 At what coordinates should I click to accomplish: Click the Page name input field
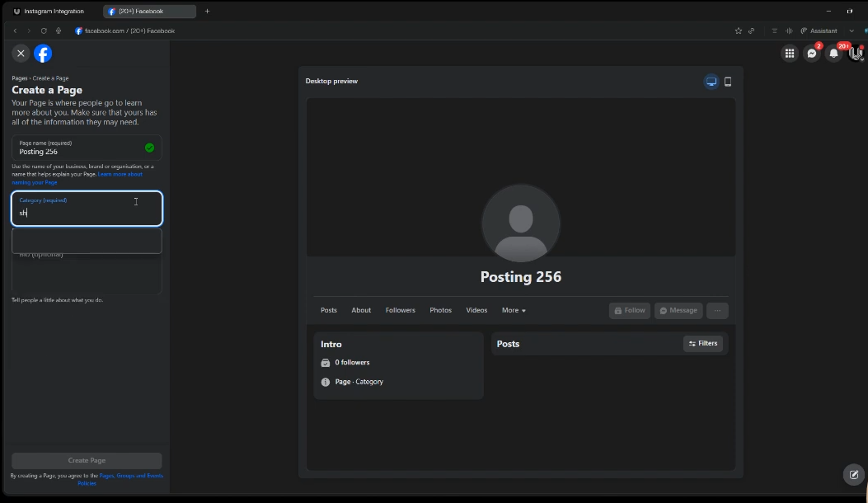tap(87, 148)
